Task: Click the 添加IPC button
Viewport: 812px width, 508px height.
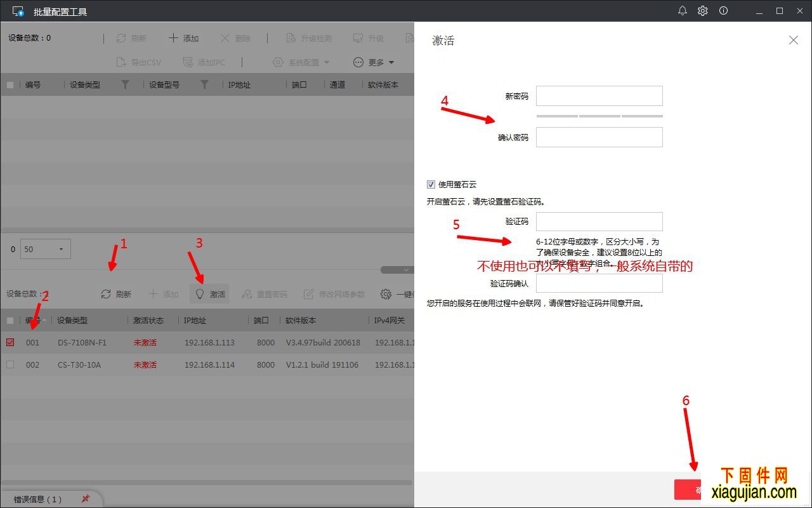Action: [x=204, y=62]
